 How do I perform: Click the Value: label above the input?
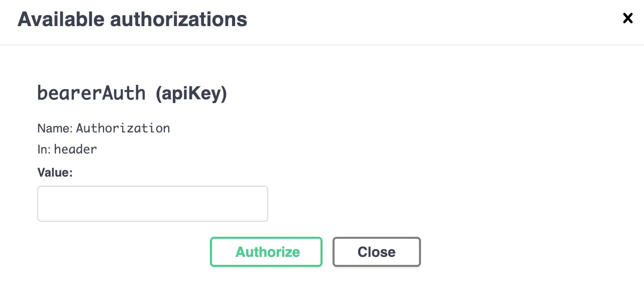click(54, 172)
